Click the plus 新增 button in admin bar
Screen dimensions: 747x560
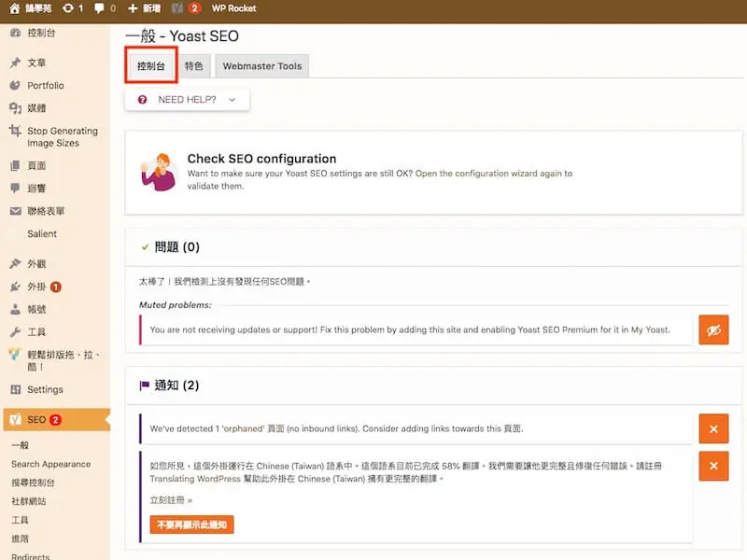[144, 8]
